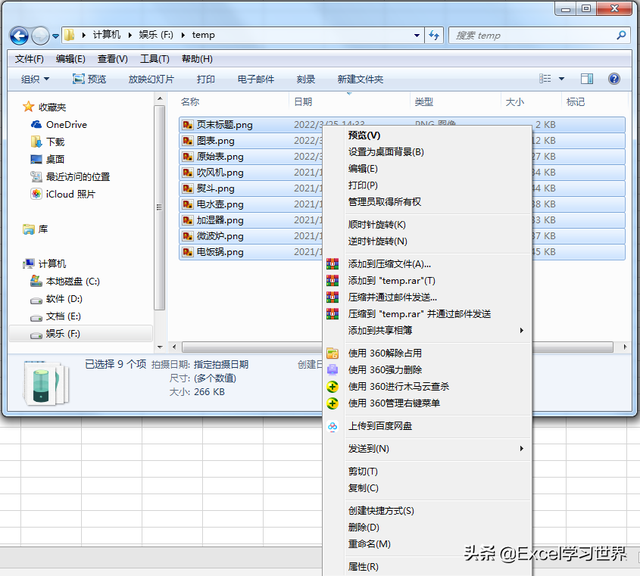The image size is (640, 576).
Task: Create folder via 新建文件夹
Action: 360,79
